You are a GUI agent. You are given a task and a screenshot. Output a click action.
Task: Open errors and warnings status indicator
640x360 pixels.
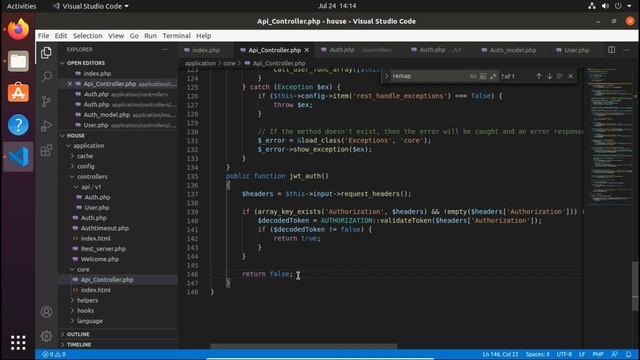tap(53, 354)
